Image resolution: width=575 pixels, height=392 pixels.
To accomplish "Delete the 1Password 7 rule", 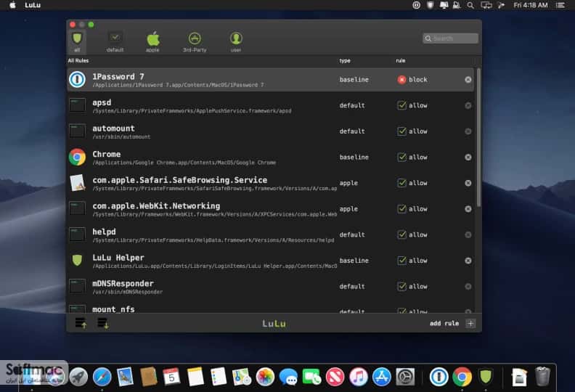I will click(x=468, y=80).
